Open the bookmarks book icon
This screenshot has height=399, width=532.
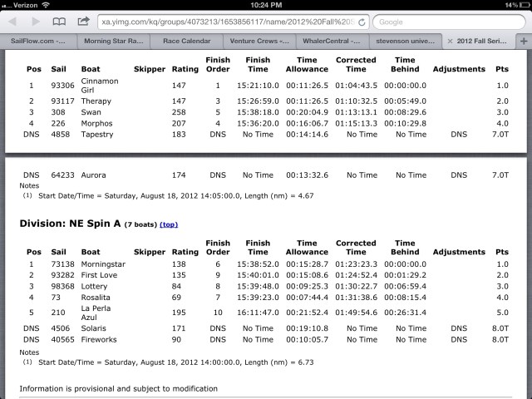[59, 22]
